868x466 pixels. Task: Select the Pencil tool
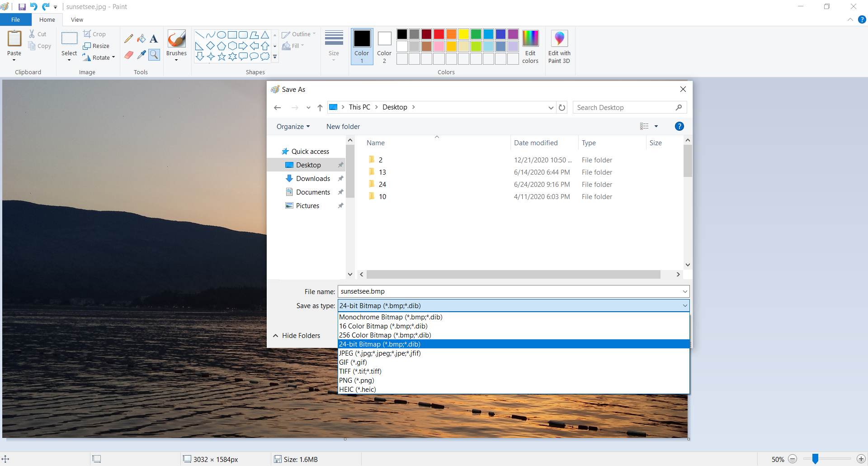coord(129,39)
